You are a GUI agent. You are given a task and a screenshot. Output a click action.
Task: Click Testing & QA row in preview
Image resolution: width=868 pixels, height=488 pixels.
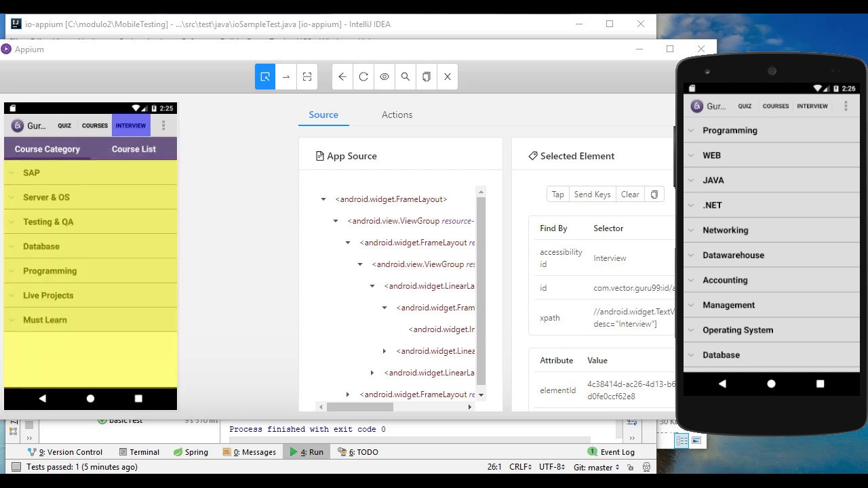(x=90, y=222)
